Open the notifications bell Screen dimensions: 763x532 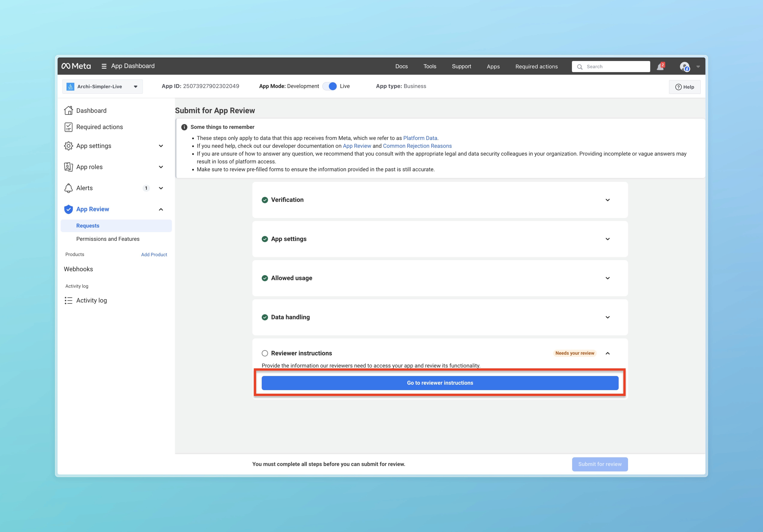660,67
